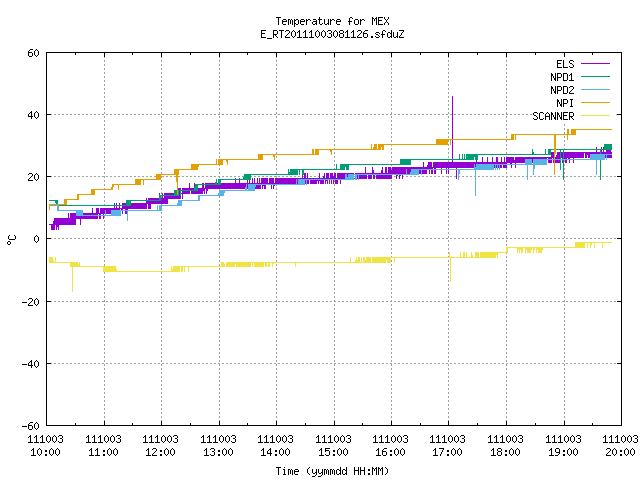Click the SCANNER legend label
This screenshot has width=640, height=480.
553,116
